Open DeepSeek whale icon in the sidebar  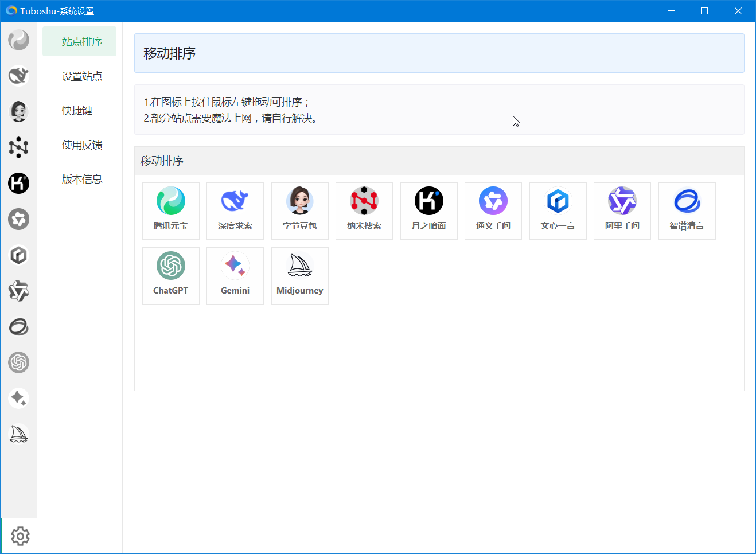coord(18,76)
